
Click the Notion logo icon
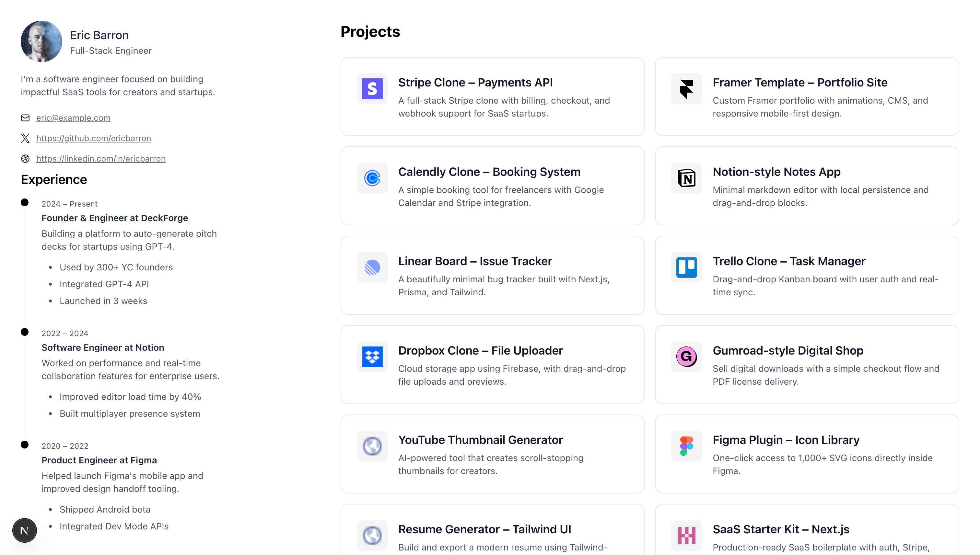(686, 178)
